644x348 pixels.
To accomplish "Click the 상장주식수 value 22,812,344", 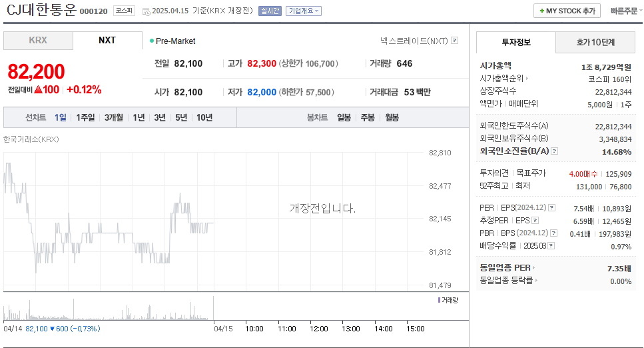I will (x=613, y=92).
